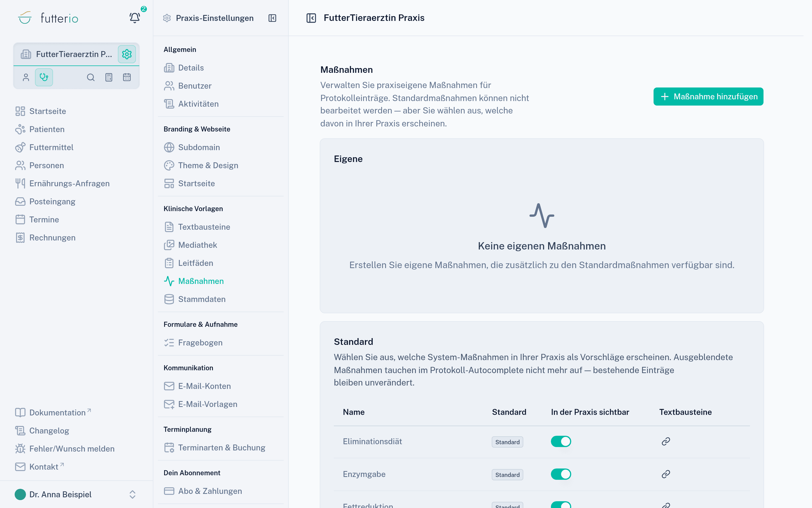Open Textbausteine link for Eliminationsdiät
The width and height of the screenshot is (812, 508).
666,441
